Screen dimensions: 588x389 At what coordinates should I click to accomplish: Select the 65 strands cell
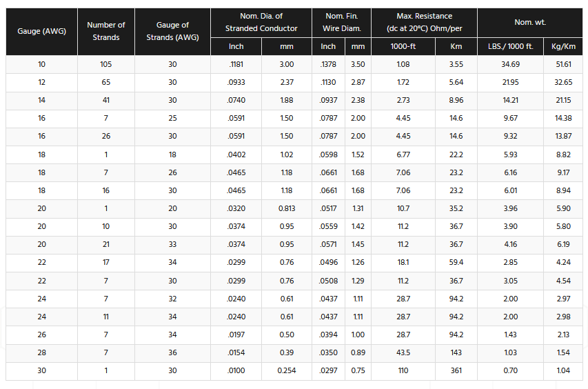coord(105,82)
